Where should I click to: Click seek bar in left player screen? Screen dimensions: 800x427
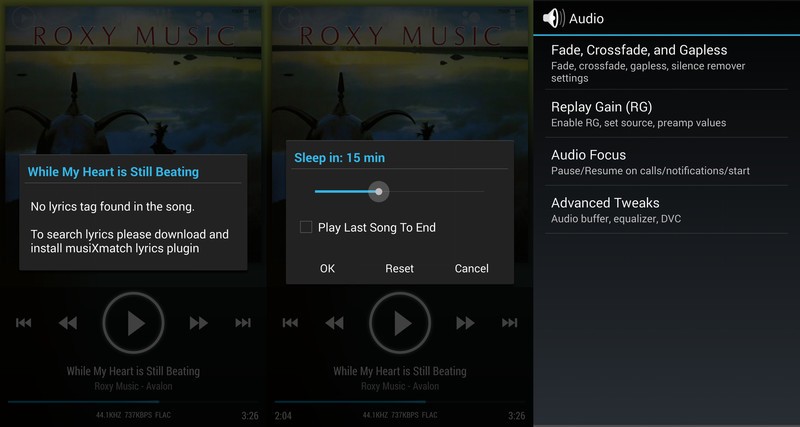click(x=133, y=401)
